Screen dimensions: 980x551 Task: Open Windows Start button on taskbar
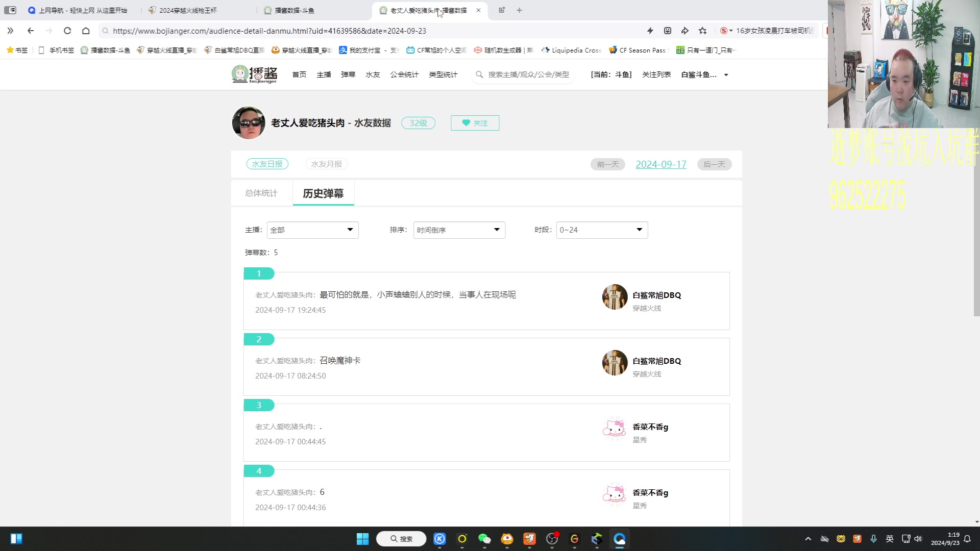click(x=362, y=539)
